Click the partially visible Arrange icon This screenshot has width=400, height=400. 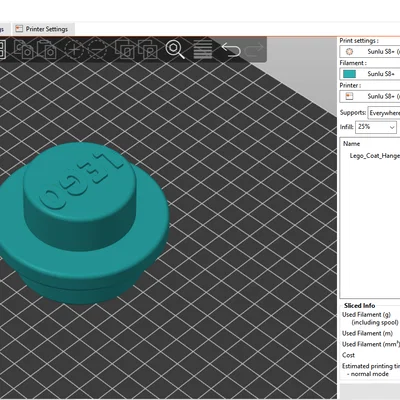click(x=2, y=50)
